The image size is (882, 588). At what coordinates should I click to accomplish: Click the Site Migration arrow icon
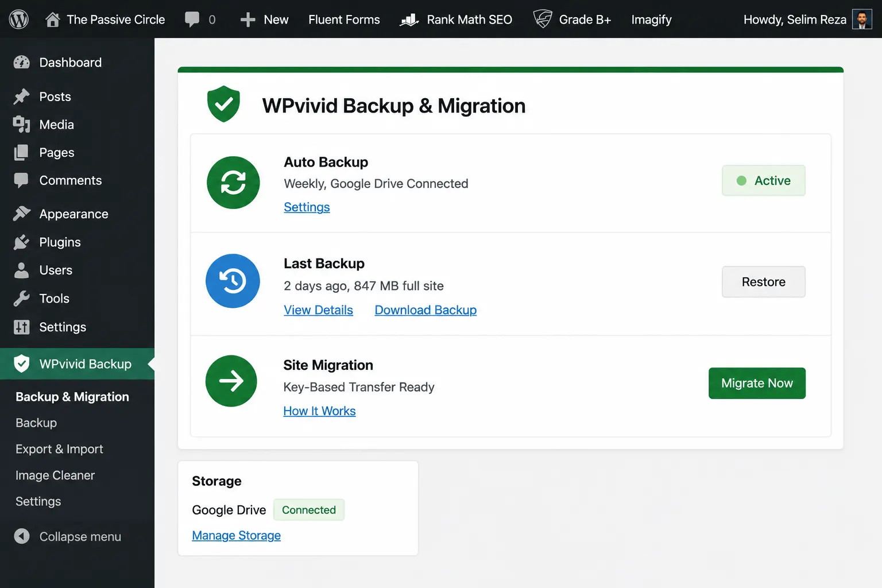tap(231, 381)
